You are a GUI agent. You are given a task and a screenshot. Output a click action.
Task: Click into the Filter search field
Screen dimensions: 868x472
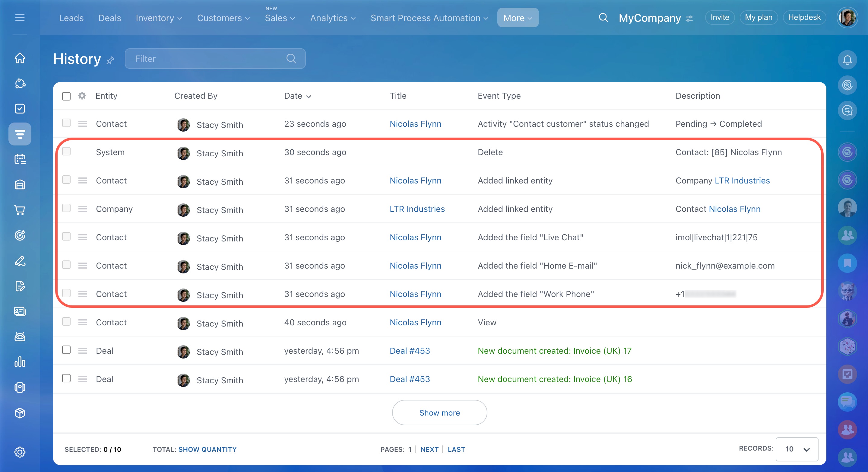tap(209, 59)
